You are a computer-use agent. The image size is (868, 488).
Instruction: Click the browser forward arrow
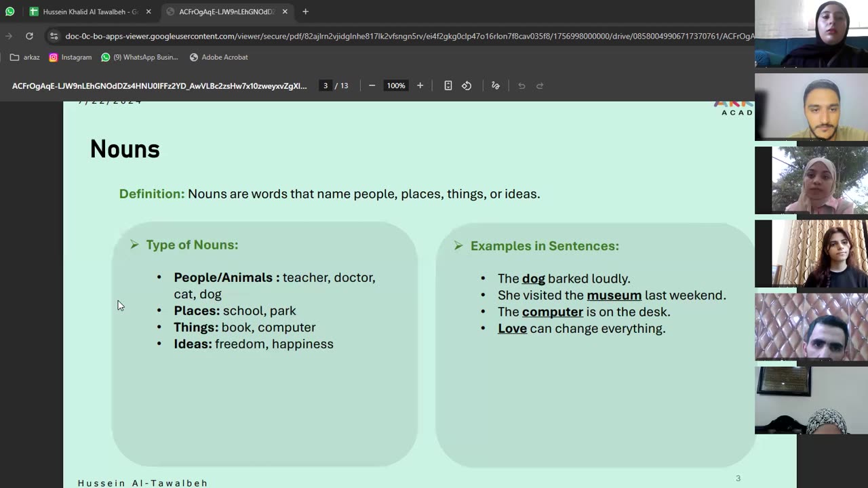[x=9, y=36]
